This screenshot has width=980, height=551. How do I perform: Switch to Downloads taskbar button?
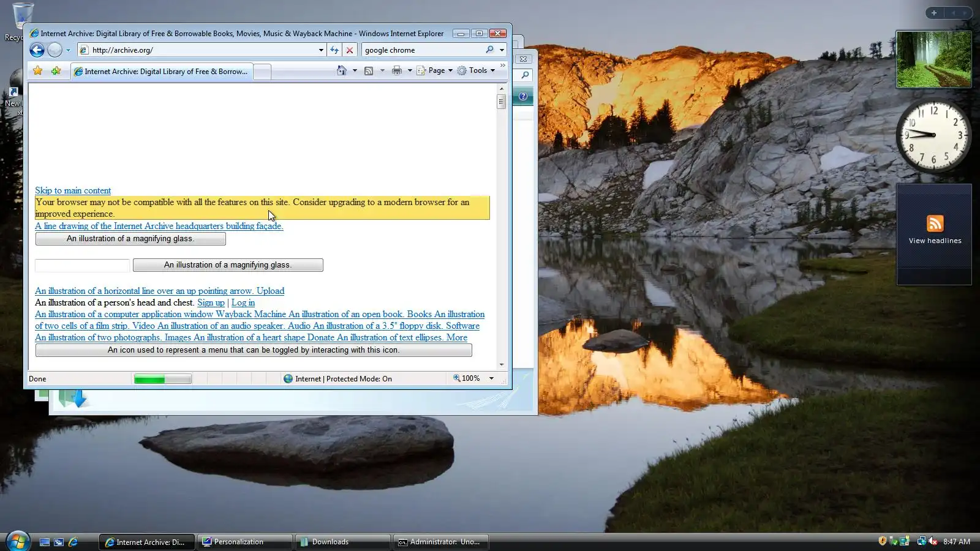click(342, 542)
